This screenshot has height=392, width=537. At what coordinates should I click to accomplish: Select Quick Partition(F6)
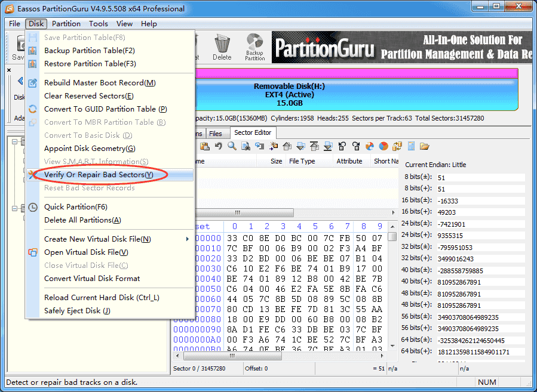(110, 207)
